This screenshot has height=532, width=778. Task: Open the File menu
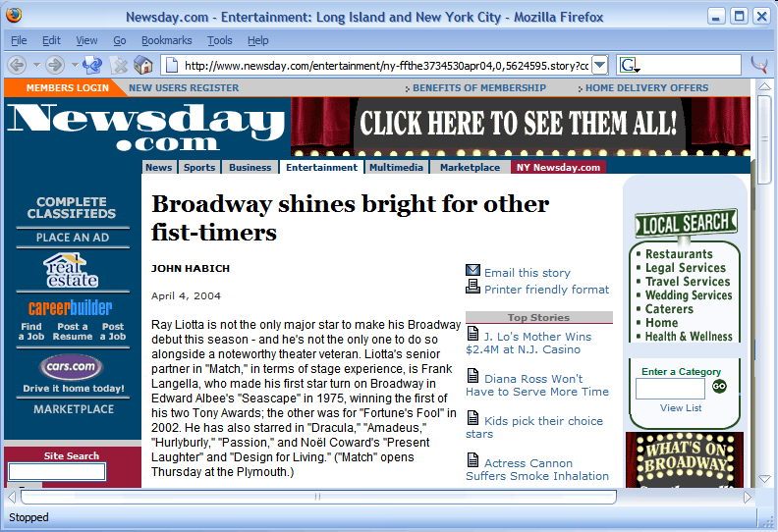click(x=19, y=40)
